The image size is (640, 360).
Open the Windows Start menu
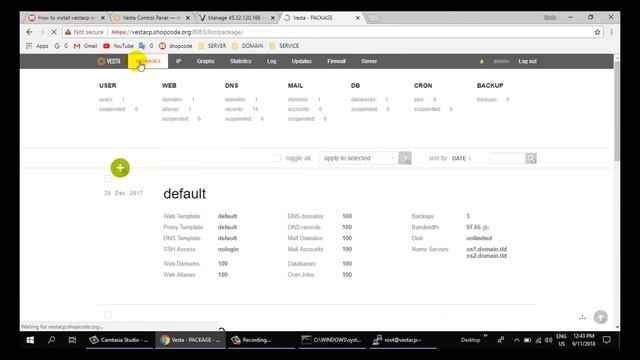30,340
